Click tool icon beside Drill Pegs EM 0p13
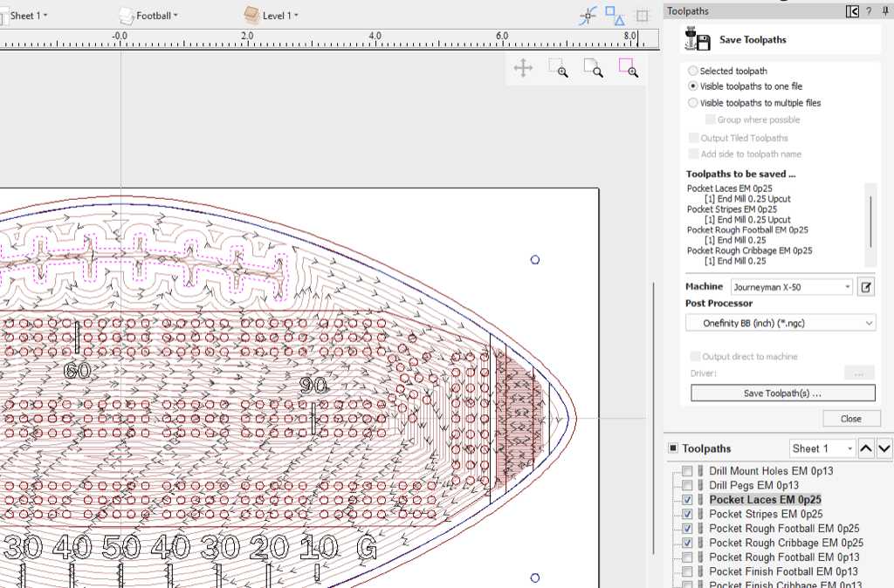 (x=701, y=485)
